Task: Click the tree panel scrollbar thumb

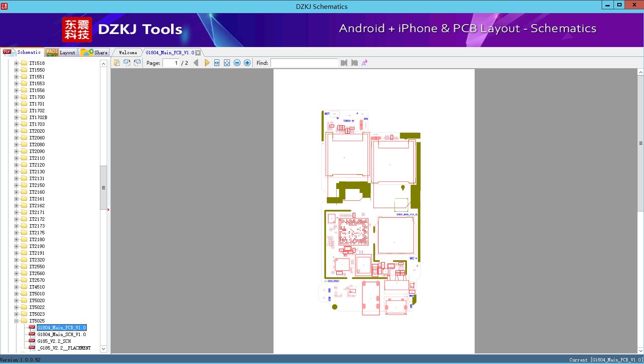Action: (x=103, y=188)
